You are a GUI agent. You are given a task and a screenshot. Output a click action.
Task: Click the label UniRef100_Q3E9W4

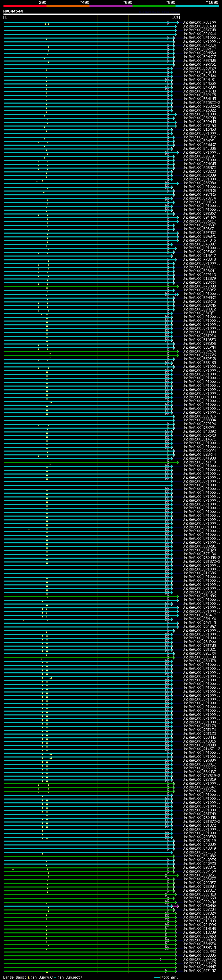199,887
